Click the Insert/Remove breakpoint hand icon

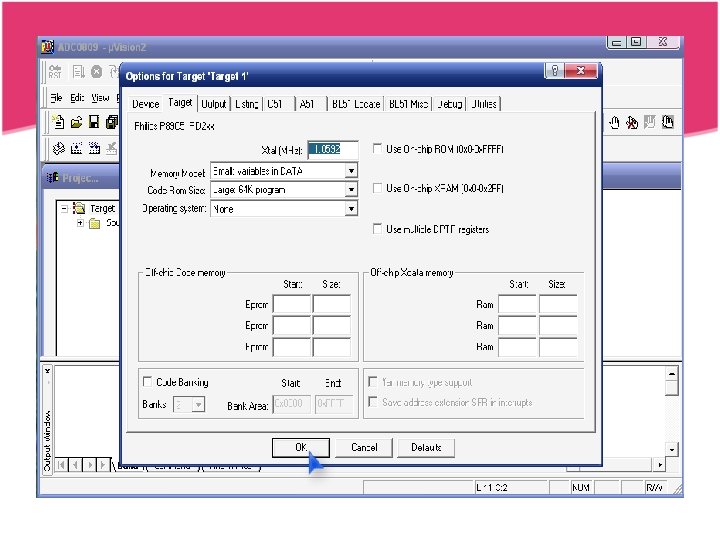point(614,123)
